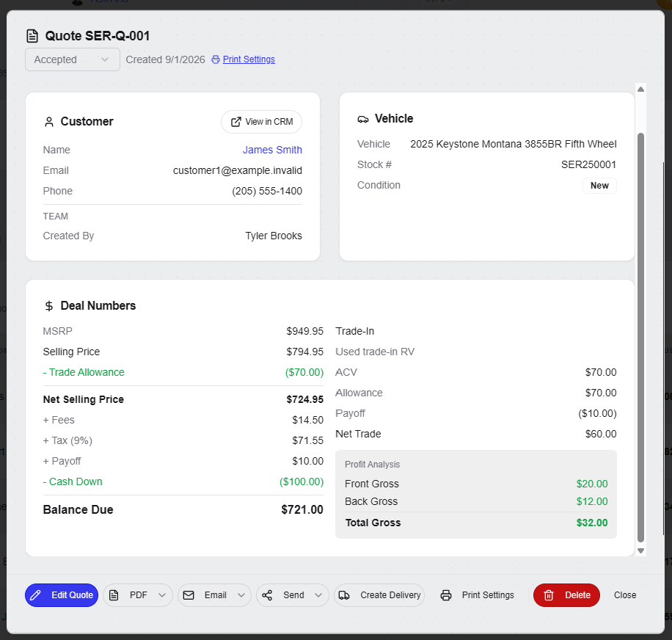This screenshot has width=672, height=640.
Task: Click the scrollbar up arrow
Action: [640, 89]
